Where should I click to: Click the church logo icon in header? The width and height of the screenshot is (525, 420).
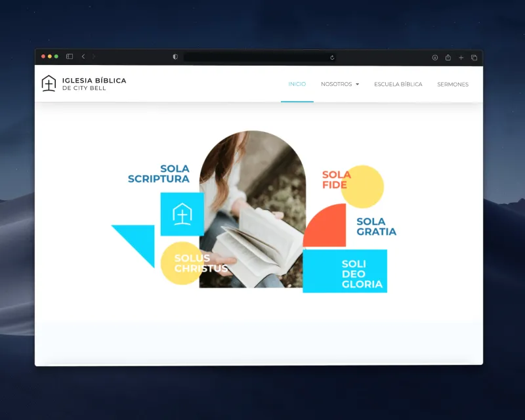pos(49,83)
